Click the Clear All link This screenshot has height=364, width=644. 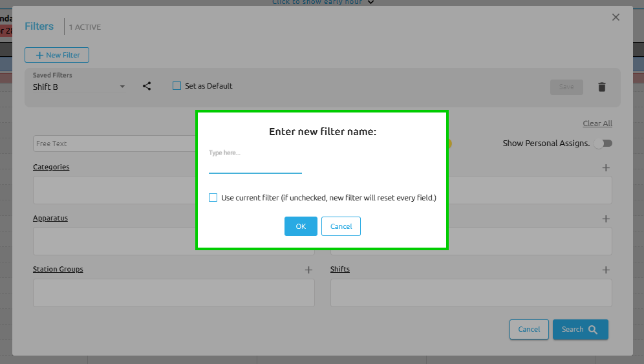[x=597, y=123]
